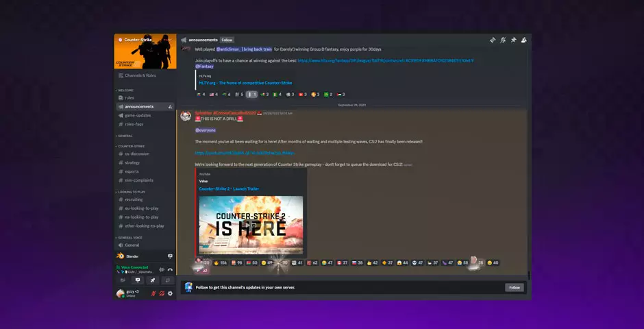Image resolution: width=644 pixels, height=329 pixels.
Task: Toggle the reaction showing count 40
Action: click(493, 263)
